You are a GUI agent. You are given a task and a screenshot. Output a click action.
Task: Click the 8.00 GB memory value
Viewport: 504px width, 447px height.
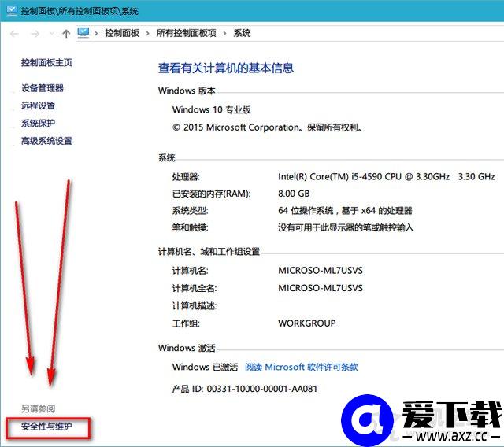click(x=294, y=194)
